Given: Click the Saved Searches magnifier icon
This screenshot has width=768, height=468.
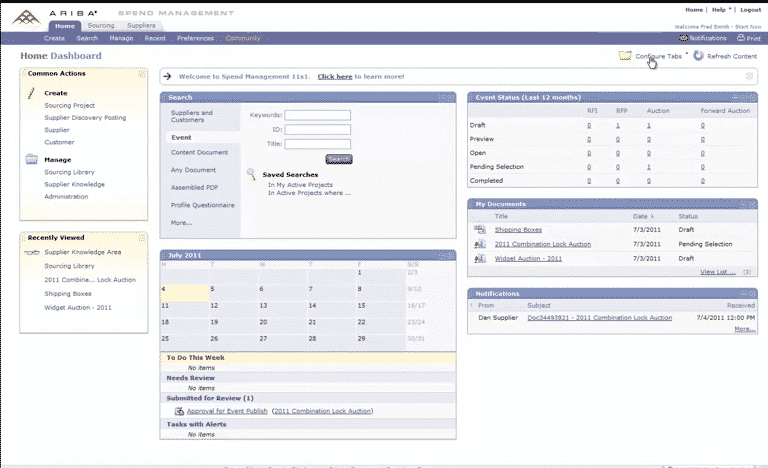Looking at the screenshot, I should (252, 175).
